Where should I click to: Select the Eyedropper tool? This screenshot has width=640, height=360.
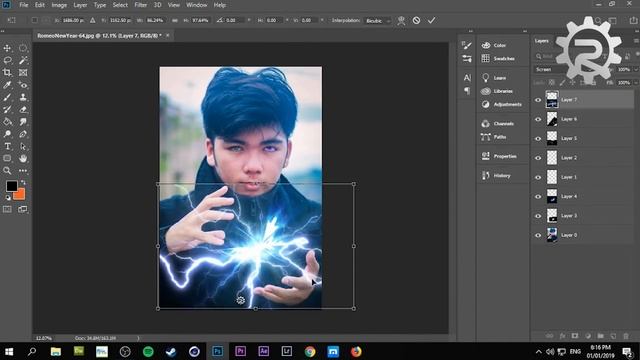pos(7,85)
